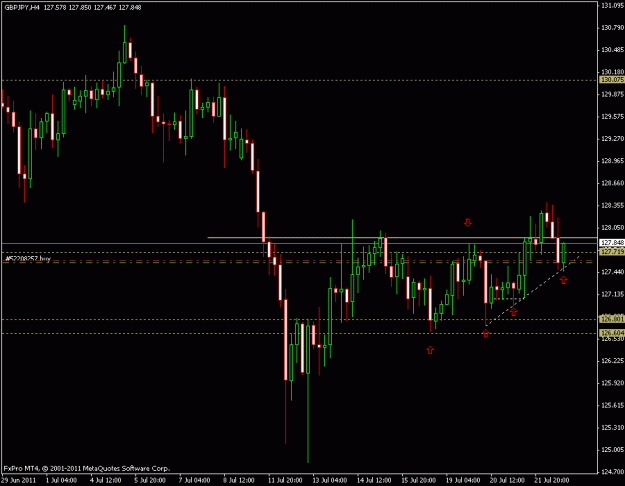Click the 11 Jul 20:00 time label
The image size is (625, 486).
tap(285, 480)
